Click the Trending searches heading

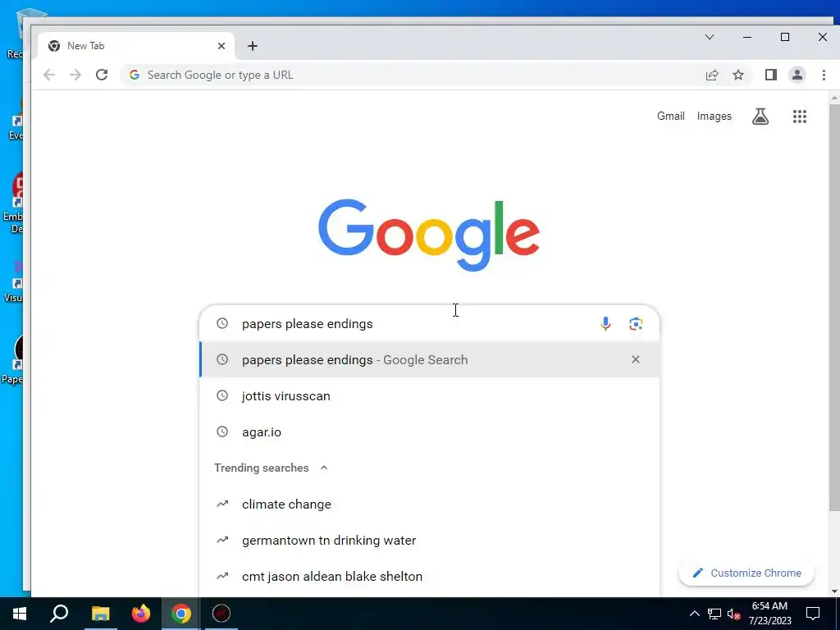pyautogui.click(x=262, y=468)
